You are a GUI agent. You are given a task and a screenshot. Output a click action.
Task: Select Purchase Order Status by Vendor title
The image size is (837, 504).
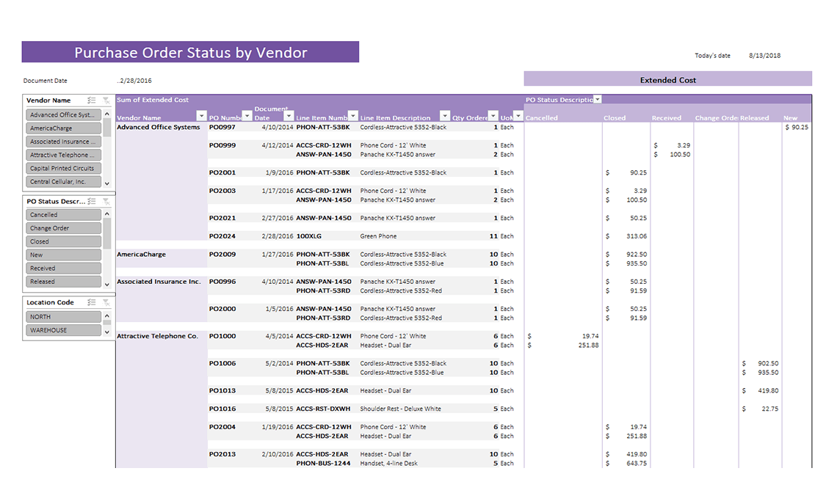[191, 52]
